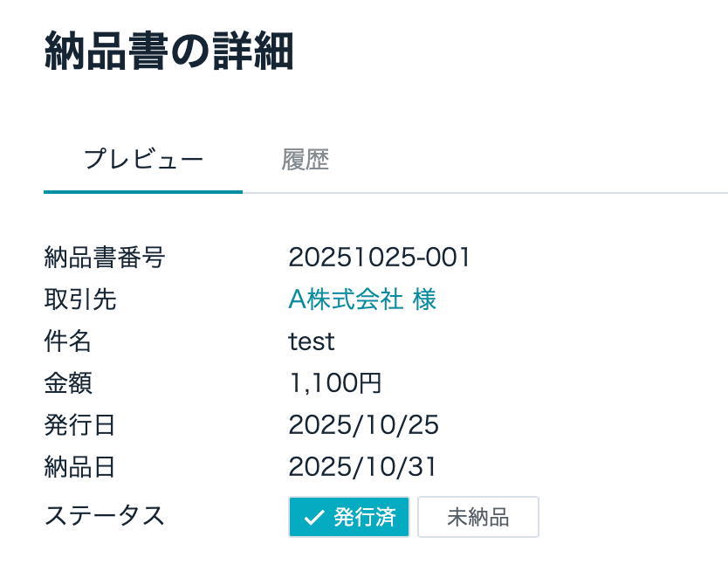This screenshot has height=578, width=728.
Task: Click the 納品日 field label
Action: [79, 467]
